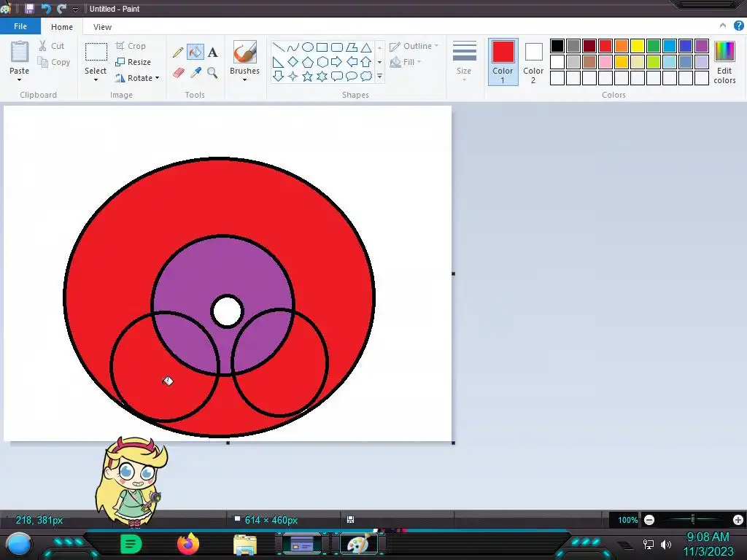Click the Cut button
The image size is (747, 560).
52,46
